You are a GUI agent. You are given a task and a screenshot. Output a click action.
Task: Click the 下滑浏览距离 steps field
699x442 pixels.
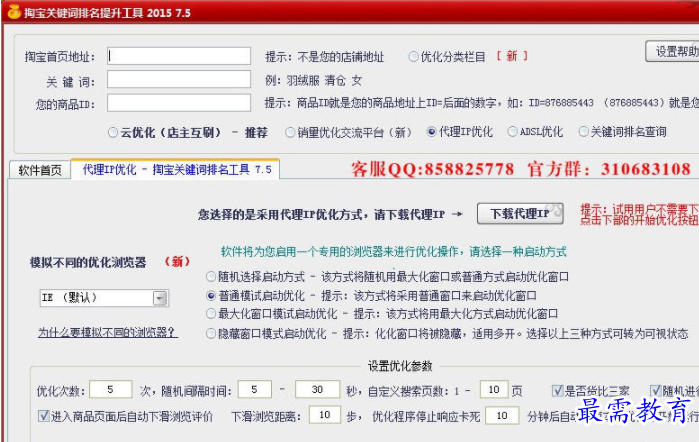point(325,415)
